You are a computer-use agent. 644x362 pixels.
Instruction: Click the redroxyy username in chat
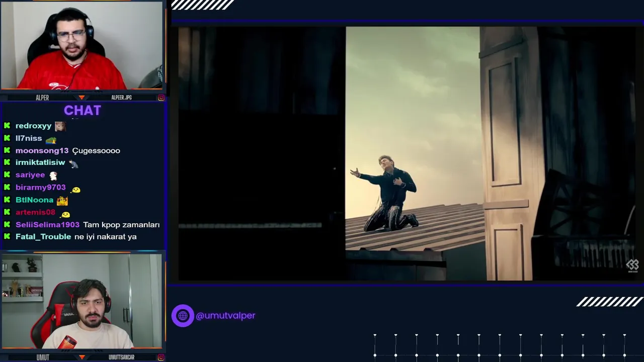tap(33, 126)
